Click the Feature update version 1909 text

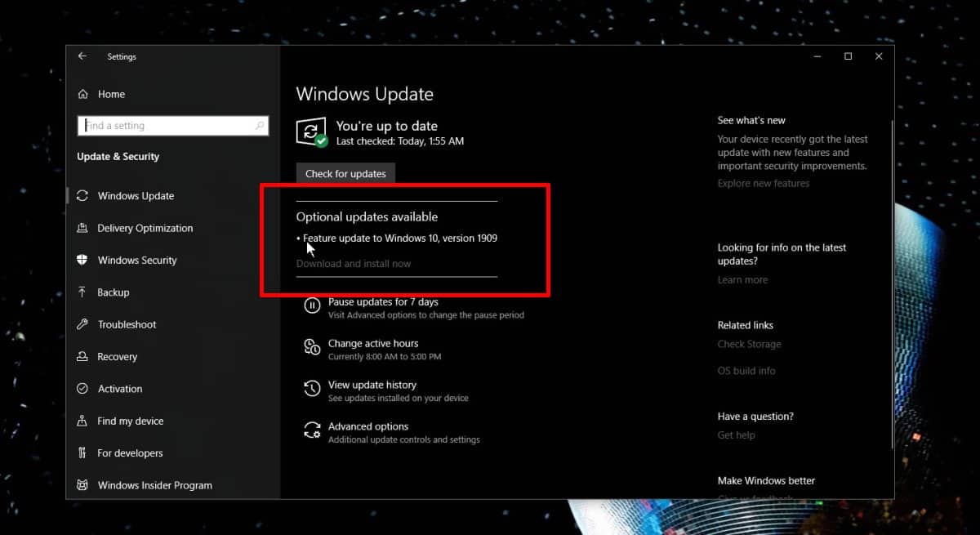pyautogui.click(x=400, y=239)
